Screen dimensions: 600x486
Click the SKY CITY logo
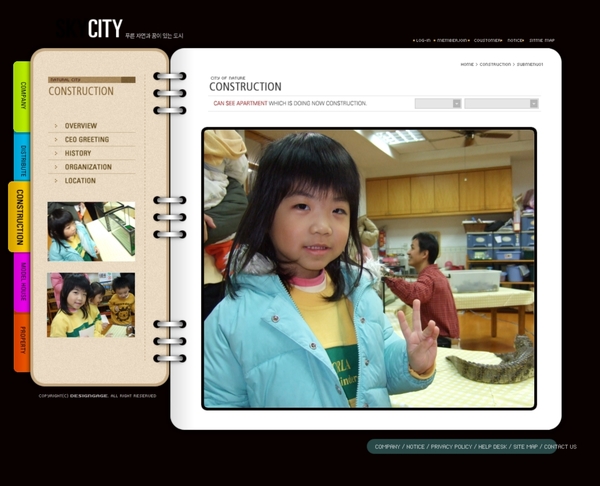click(x=87, y=29)
